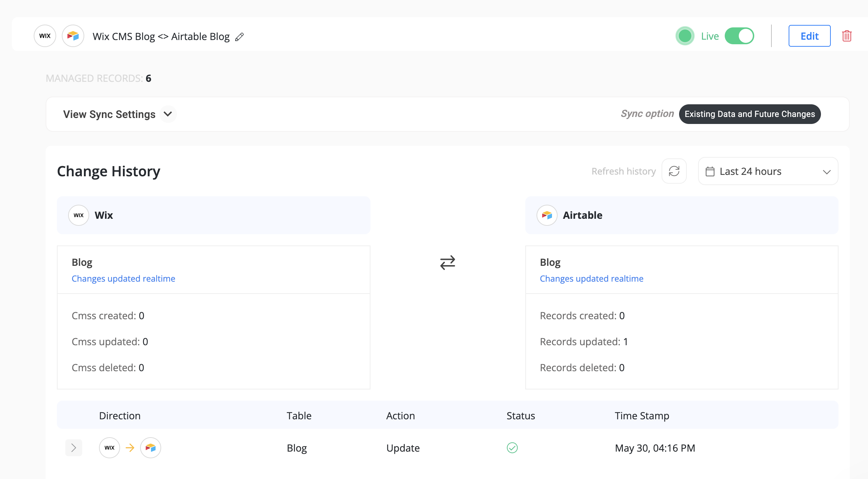Click the two-way sync arrows icon
Viewport: 868px width, 479px height.
click(448, 262)
